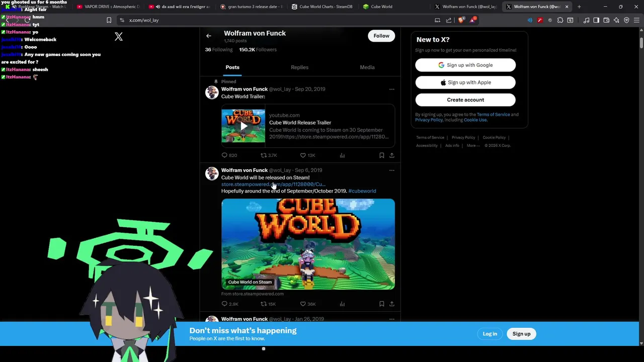Open the Brave VPN shield icon

pos(626,20)
